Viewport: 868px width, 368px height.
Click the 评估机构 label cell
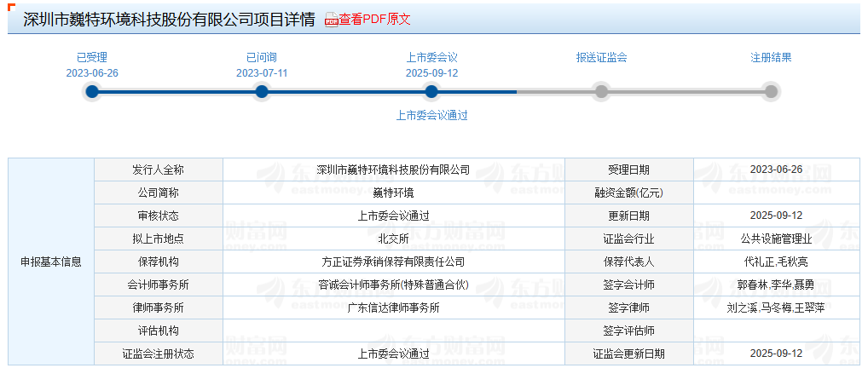159,331
